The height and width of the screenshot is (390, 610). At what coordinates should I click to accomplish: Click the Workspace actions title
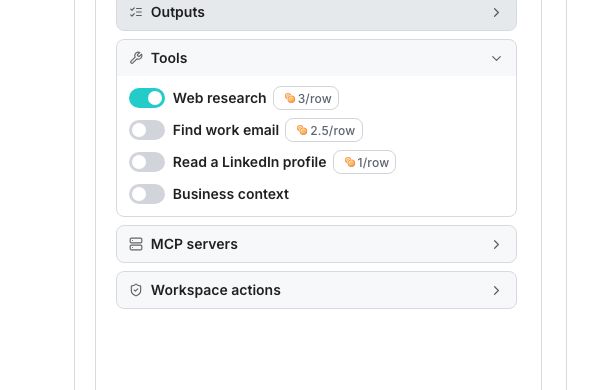[216, 290]
